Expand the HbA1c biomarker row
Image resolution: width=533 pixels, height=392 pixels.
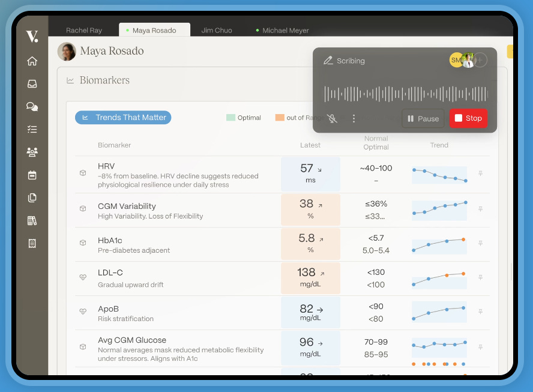click(83, 243)
